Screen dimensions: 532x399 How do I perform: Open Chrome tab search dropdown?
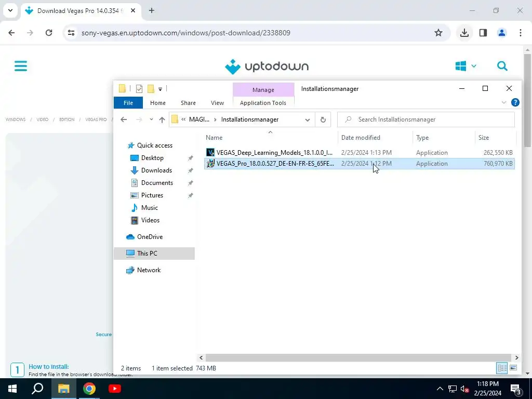[x=10, y=10]
